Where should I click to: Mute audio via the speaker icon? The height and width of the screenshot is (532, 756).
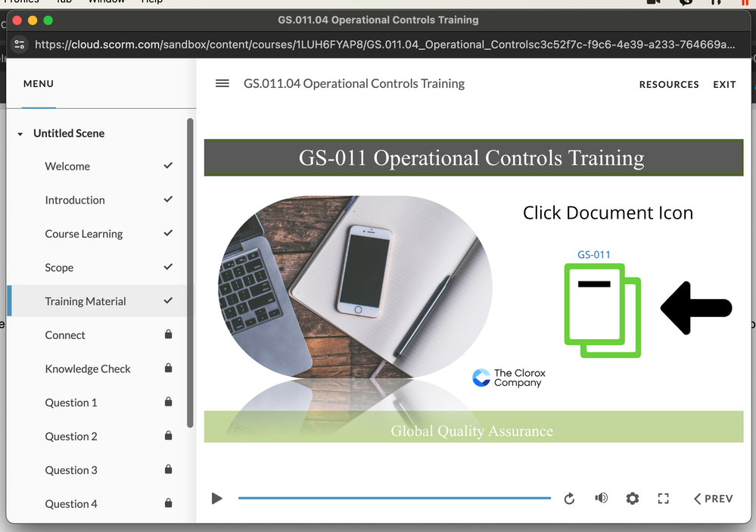pos(601,498)
